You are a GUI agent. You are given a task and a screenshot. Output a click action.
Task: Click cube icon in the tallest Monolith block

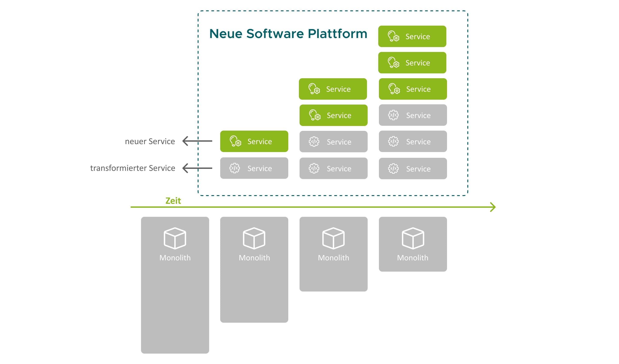point(175,238)
